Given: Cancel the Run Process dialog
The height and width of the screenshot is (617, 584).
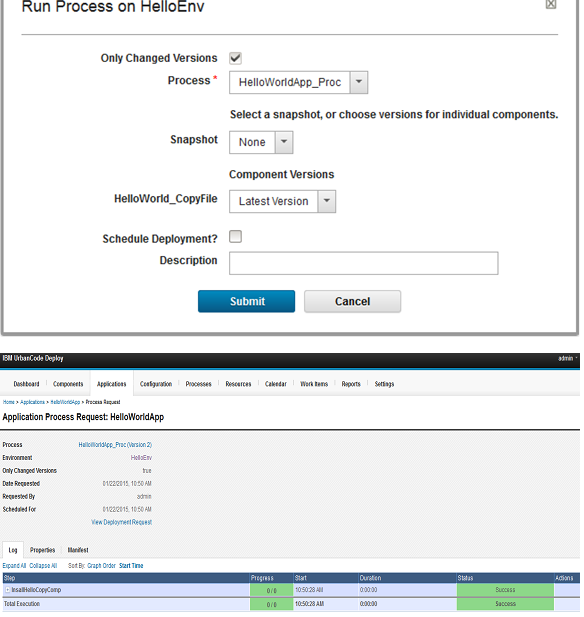Looking at the screenshot, I should point(354,303).
